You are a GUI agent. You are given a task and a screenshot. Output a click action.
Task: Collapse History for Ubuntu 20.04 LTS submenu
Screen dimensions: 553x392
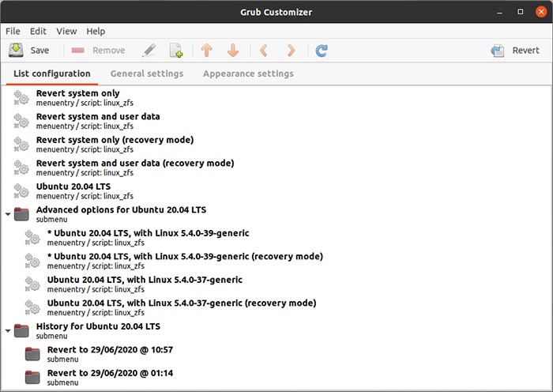click(x=8, y=330)
